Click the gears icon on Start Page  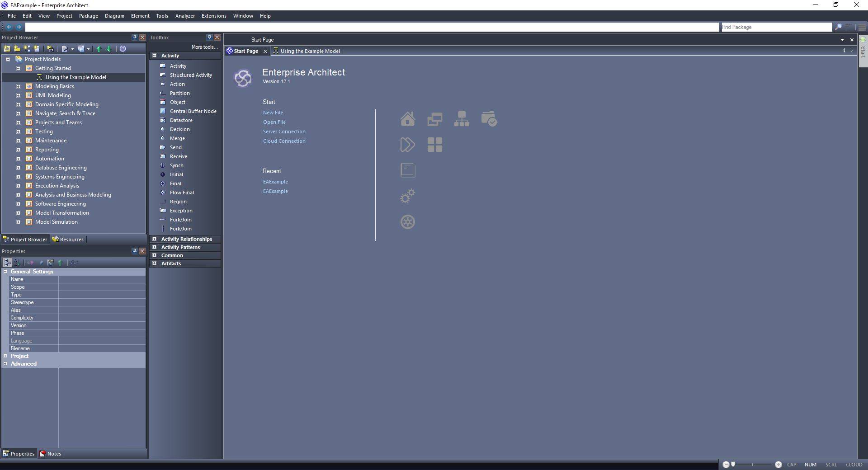[x=408, y=196]
